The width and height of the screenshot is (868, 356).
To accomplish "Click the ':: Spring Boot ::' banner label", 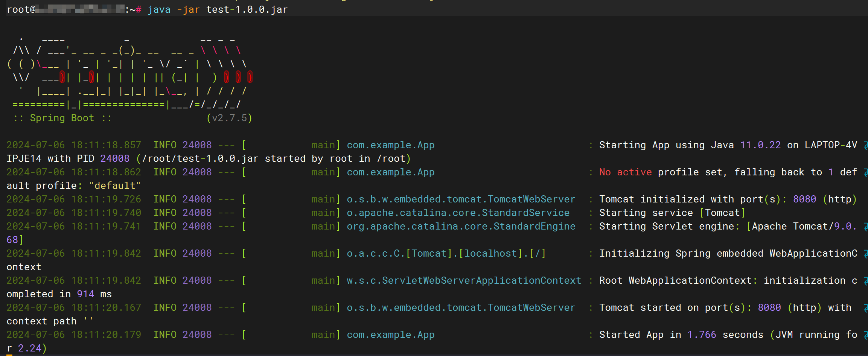I will [x=62, y=118].
